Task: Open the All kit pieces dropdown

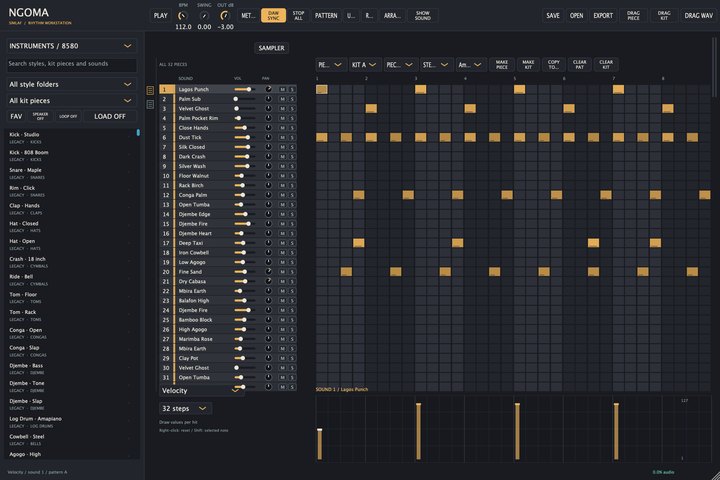Action: 72,101
